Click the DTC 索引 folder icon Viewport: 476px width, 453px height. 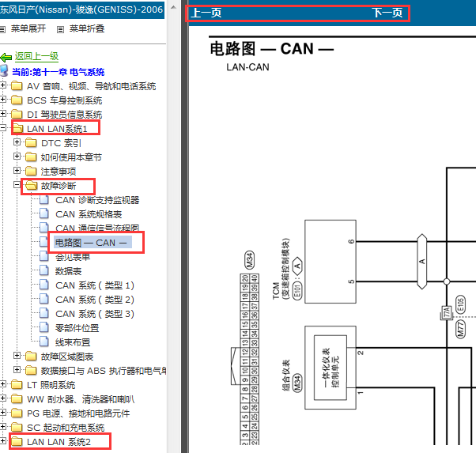click(31, 143)
